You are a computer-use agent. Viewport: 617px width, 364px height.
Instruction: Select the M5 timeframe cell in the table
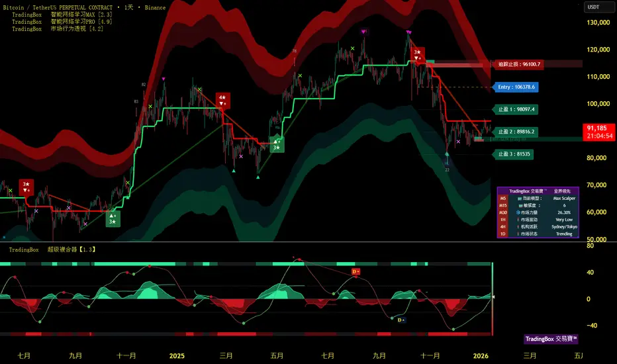point(503,199)
